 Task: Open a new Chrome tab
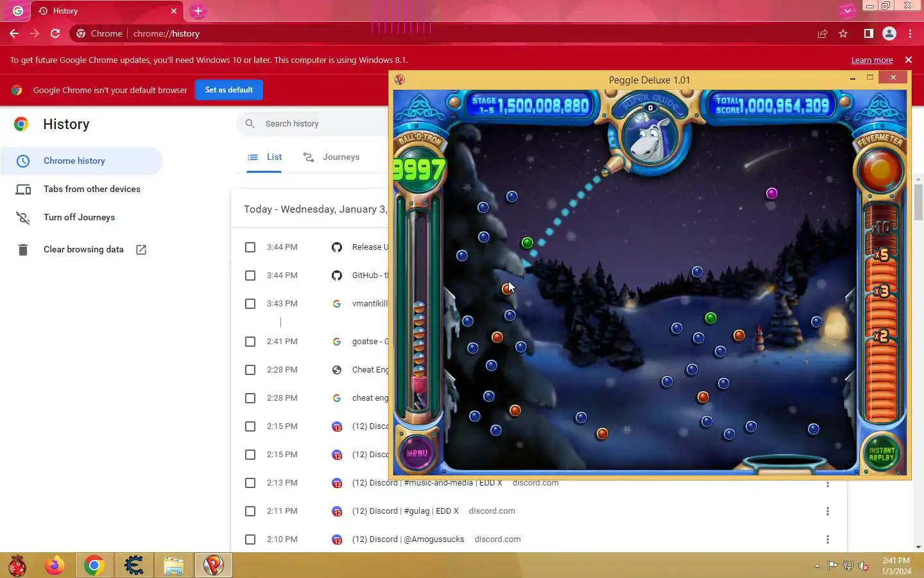[198, 11]
